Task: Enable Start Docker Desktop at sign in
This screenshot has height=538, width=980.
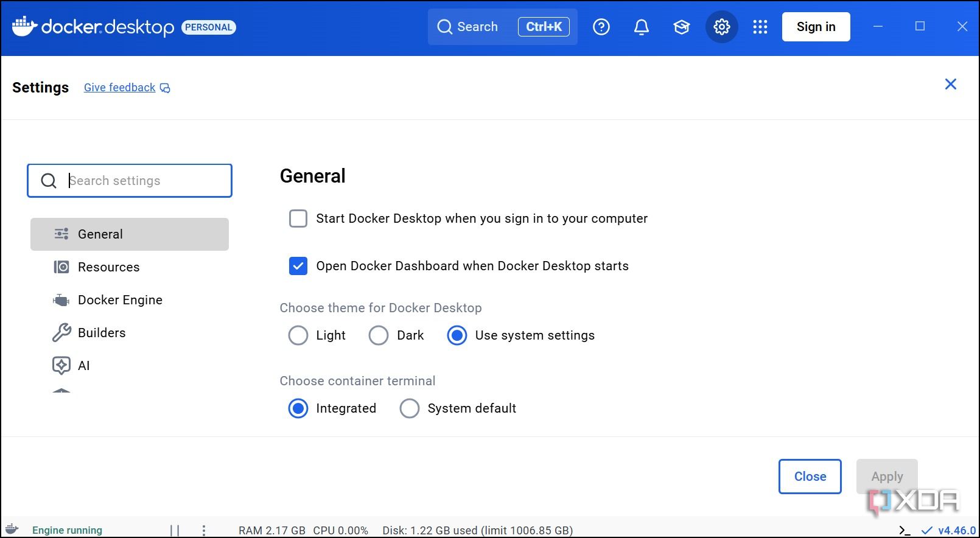Action: tap(298, 218)
